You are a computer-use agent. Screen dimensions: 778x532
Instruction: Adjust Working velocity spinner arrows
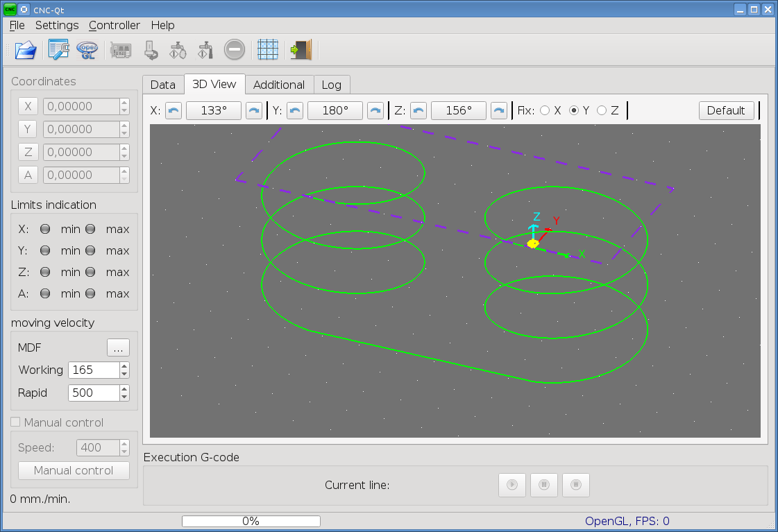[x=124, y=370]
